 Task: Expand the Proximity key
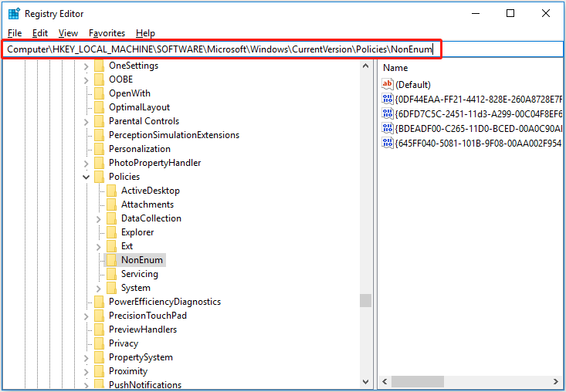pyautogui.click(x=86, y=372)
